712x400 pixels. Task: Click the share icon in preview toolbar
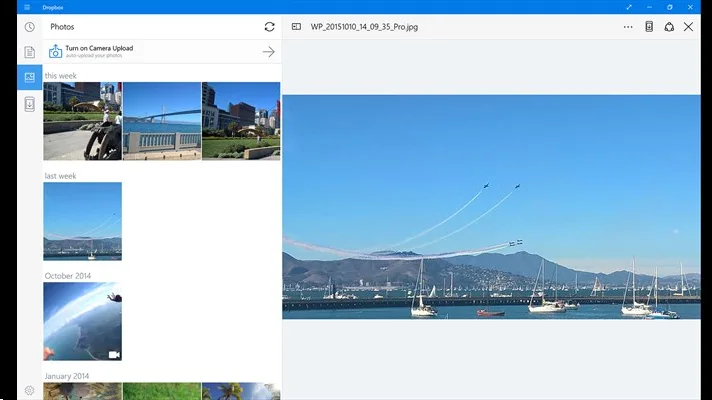[x=669, y=27]
